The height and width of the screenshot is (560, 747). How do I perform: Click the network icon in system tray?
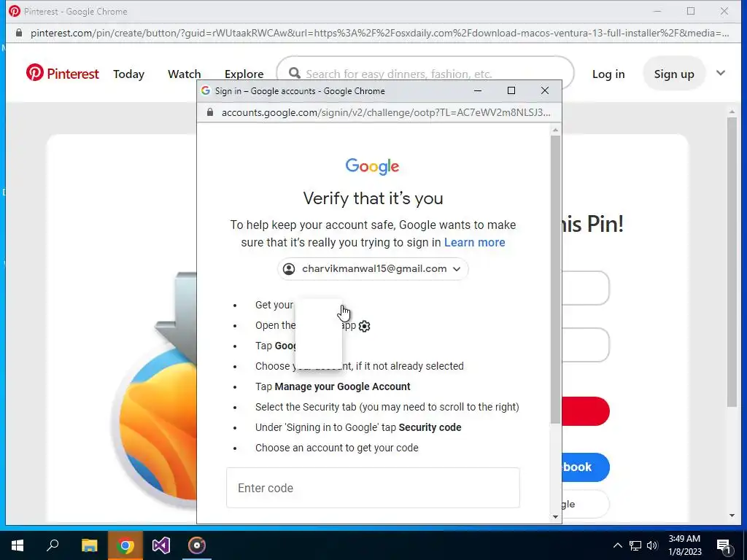pos(635,545)
